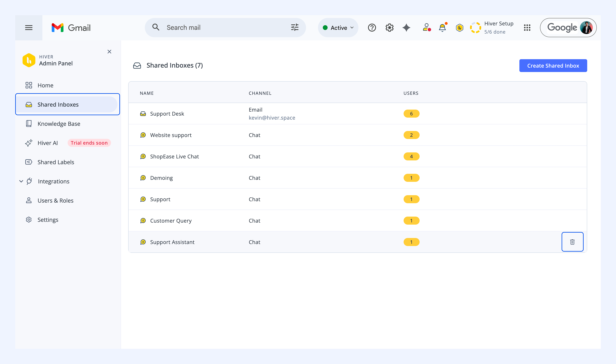Viewport: 616px width, 364px height.
Task: Click the ShopEase Live Chat icon
Action: 143,156
